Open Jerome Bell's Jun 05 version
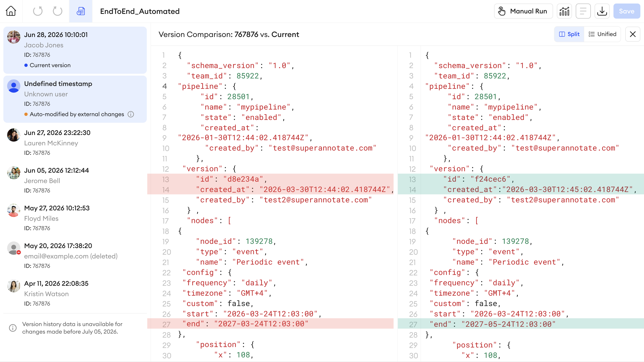Image resolution: width=644 pixels, height=362 pixels. click(x=75, y=180)
